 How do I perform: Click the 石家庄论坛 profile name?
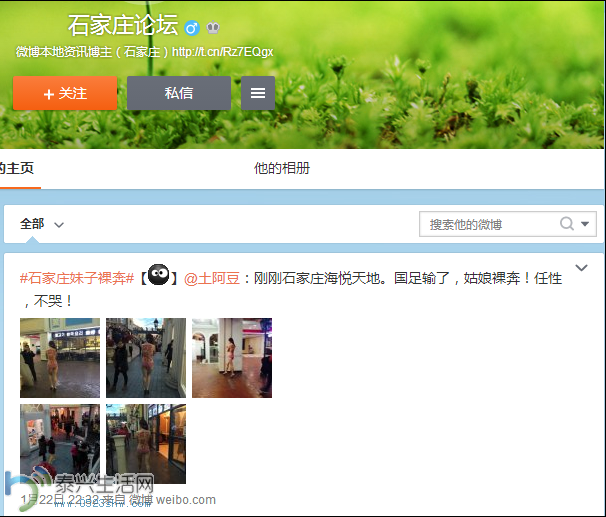point(122,26)
